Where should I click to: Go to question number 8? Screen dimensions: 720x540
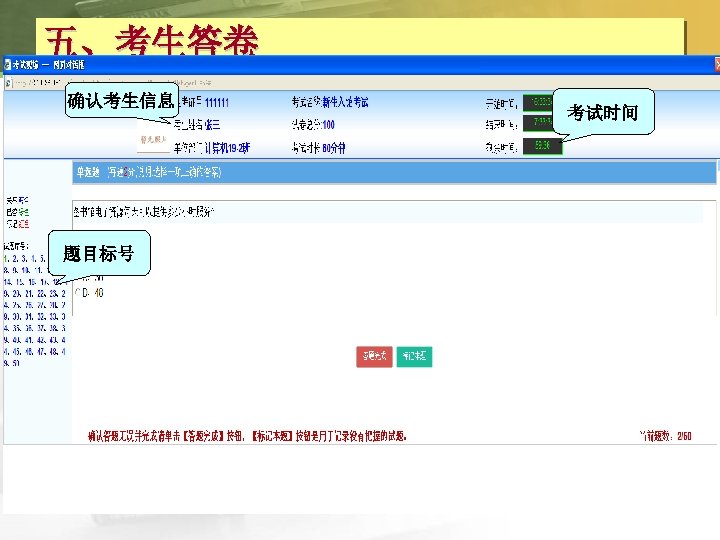(x=6, y=270)
